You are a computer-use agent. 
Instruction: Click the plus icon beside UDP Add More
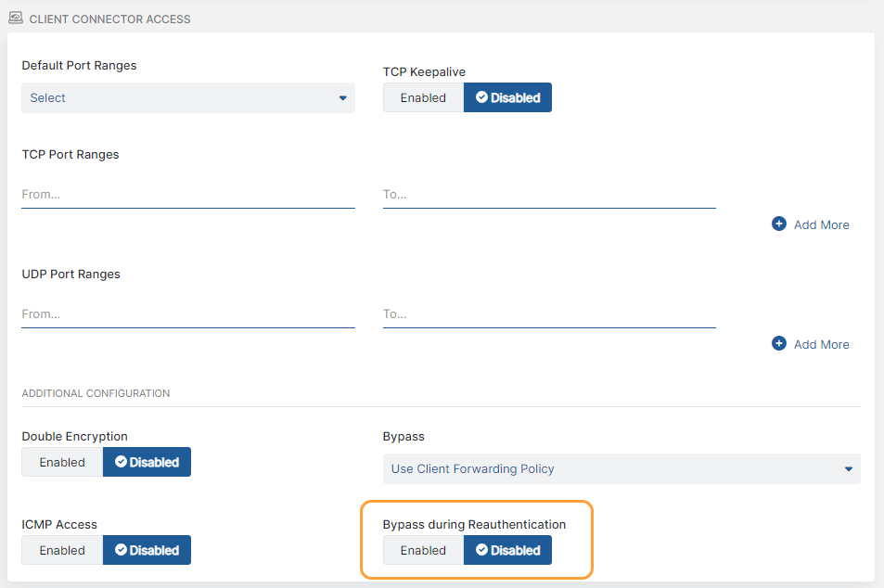[779, 343]
